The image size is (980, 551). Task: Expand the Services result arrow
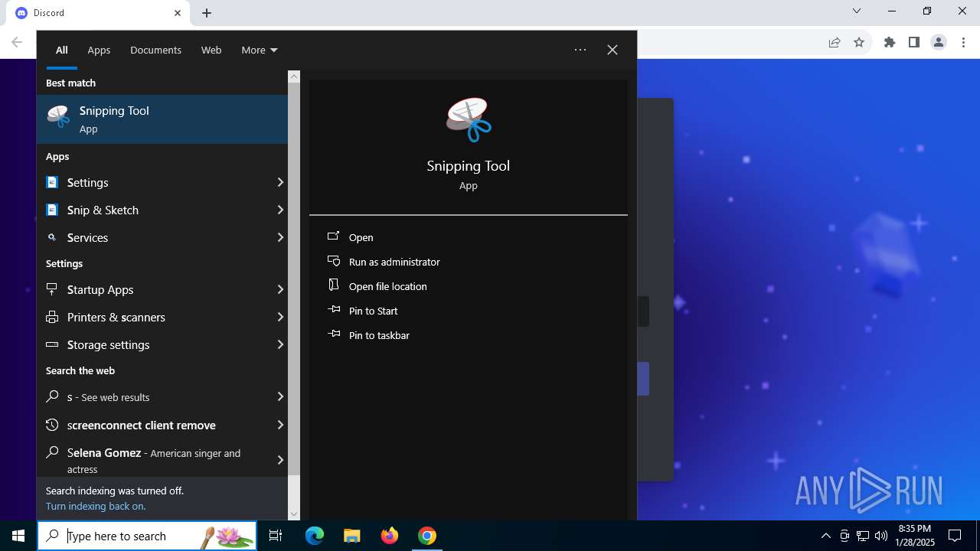click(280, 237)
